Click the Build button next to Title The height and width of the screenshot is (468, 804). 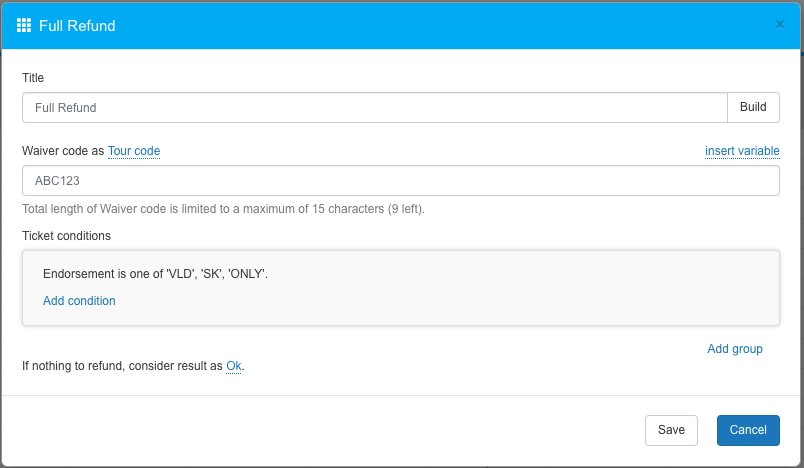pos(752,108)
